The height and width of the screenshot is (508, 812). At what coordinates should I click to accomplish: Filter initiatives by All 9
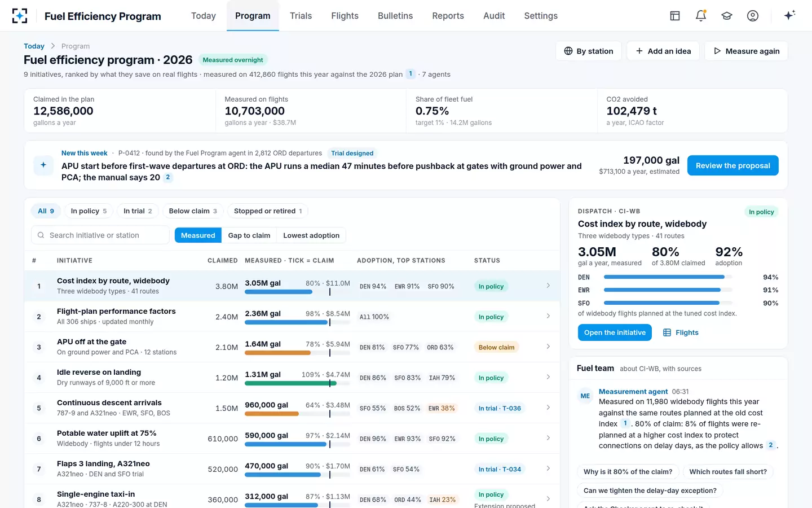(46, 211)
